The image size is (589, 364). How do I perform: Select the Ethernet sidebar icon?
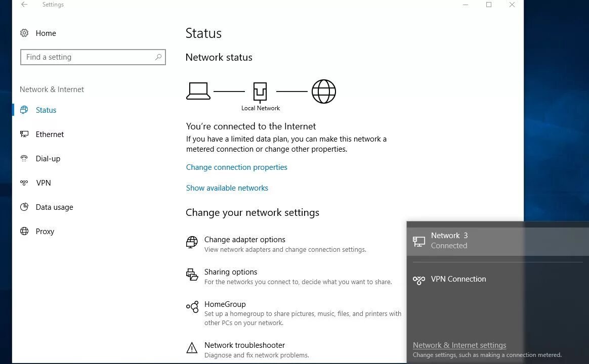[x=24, y=134]
